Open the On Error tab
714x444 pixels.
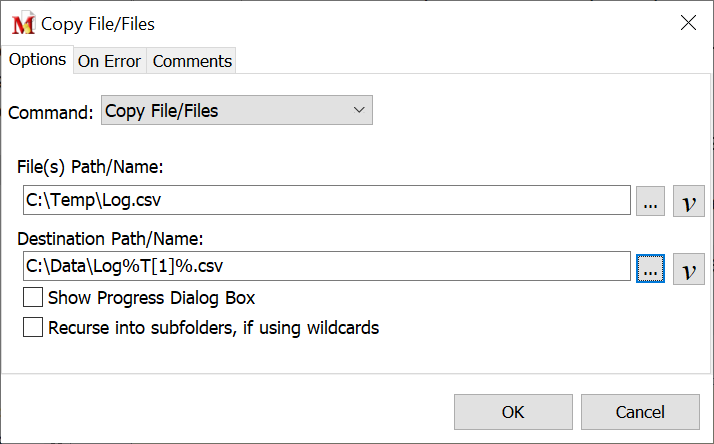tap(109, 61)
